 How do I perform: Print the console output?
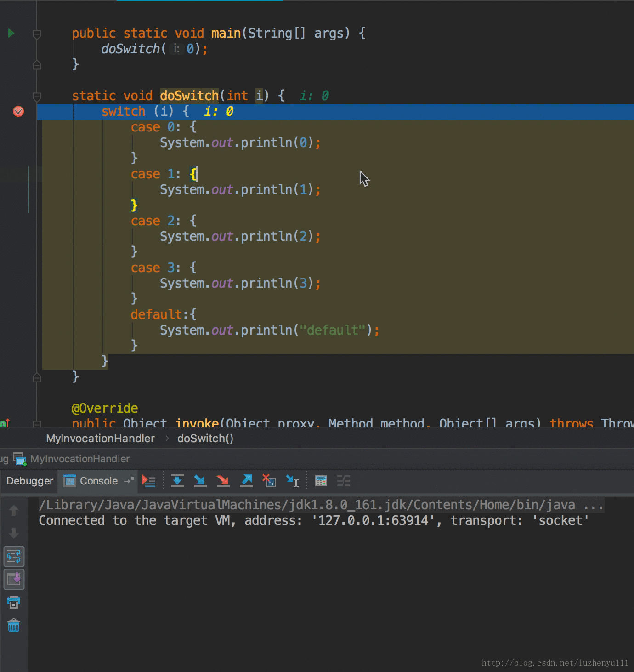[14, 602]
